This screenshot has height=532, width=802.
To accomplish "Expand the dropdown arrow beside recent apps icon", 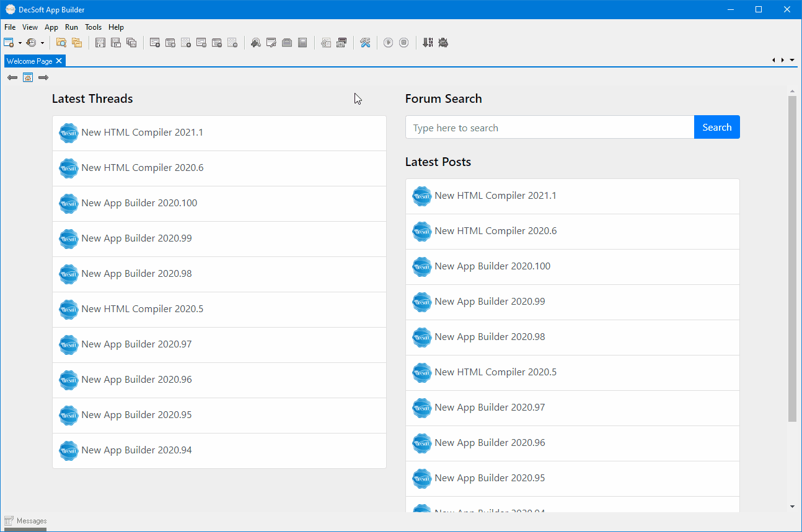I will [42, 43].
